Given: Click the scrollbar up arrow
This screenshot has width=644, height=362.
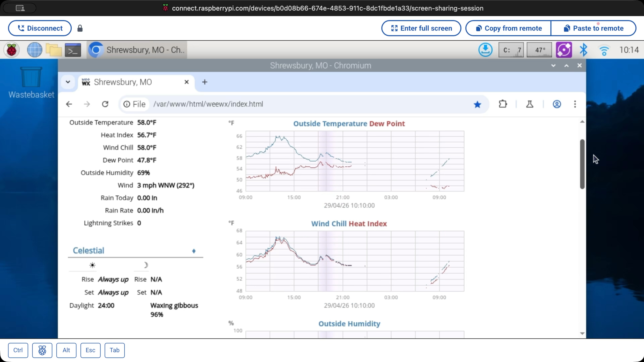Looking at the screenshot, I should point(582,122).
